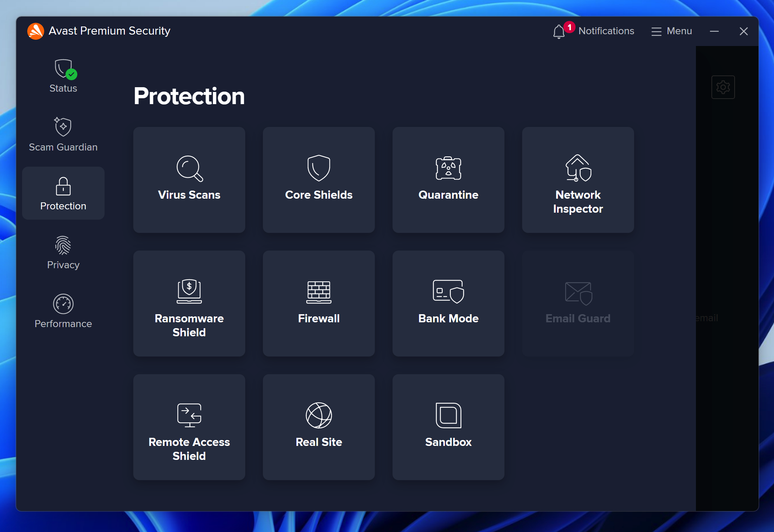Open the Remote Access Shield tile

[x=189, y=427]
